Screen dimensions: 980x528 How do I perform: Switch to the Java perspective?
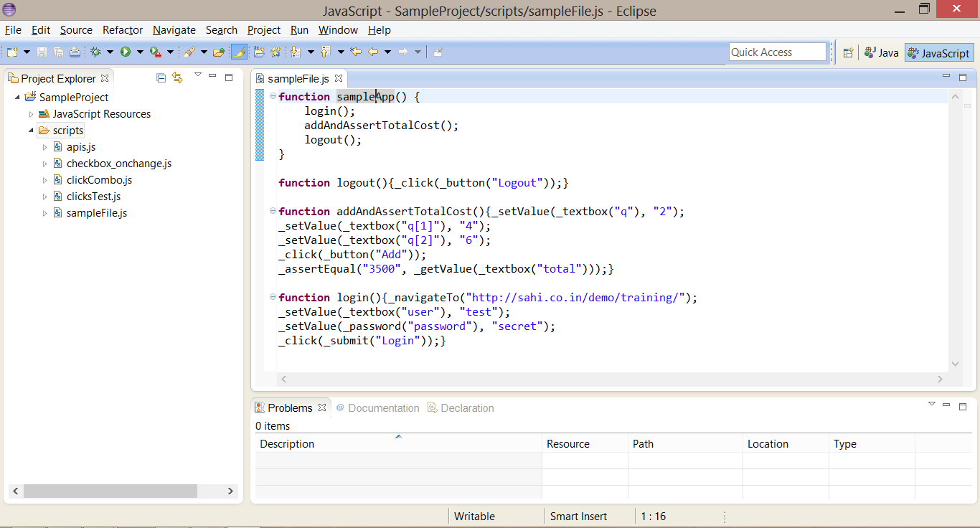point(881,53)
